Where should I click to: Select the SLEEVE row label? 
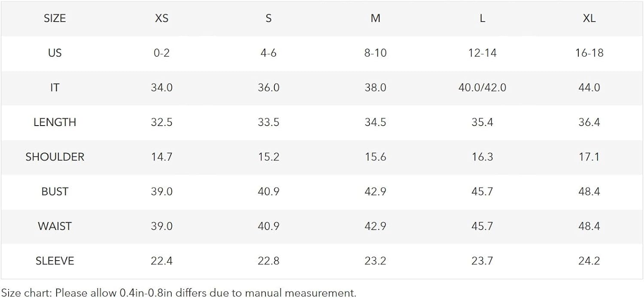55,261
